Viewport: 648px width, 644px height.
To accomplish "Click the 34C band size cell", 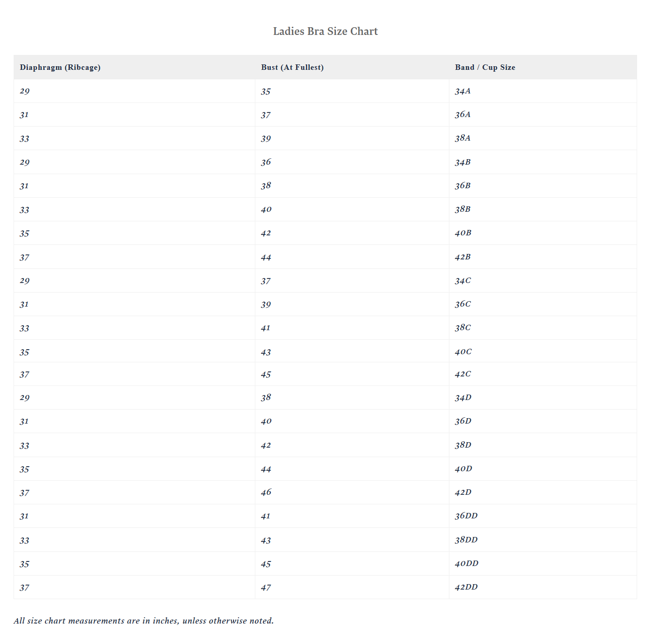I will pos(543,281).
